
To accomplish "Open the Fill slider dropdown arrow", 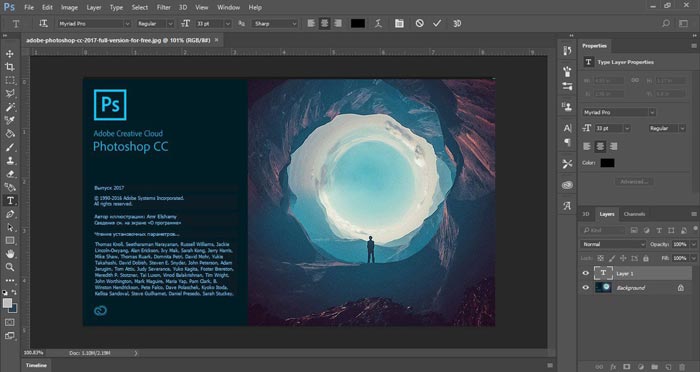I will coord(693,258).
